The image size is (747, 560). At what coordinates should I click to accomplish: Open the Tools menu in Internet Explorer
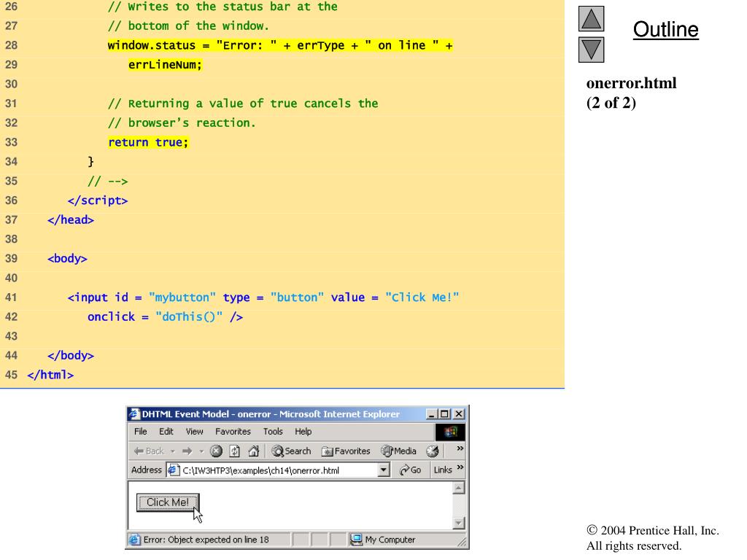pyautogui.click(x=273, y=432)
